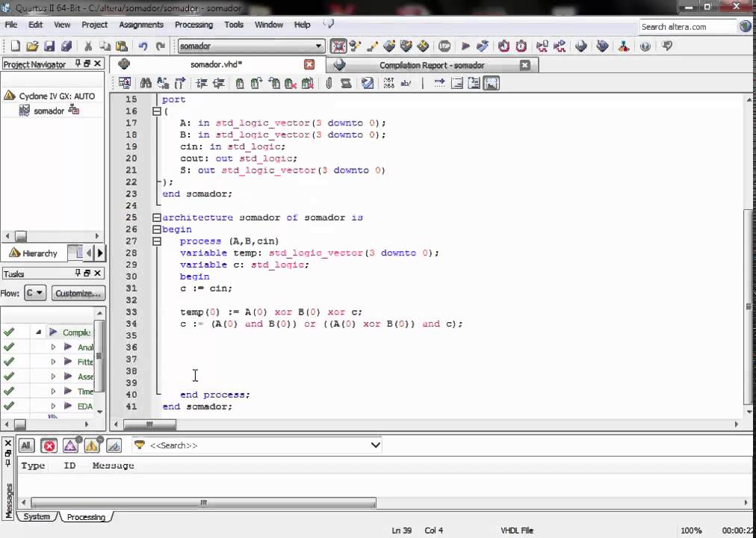
Task: Click the Toggle Bookmark icon
Action: pos(240,84)
